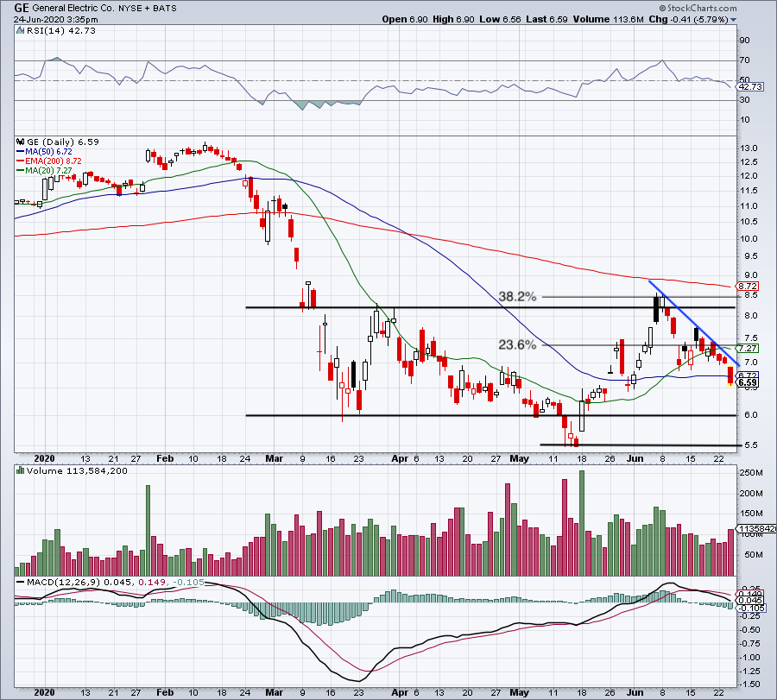Click the 24-Jun-2020 3:35pm timestamp
The image size is (777, 700).
[55, 20]
